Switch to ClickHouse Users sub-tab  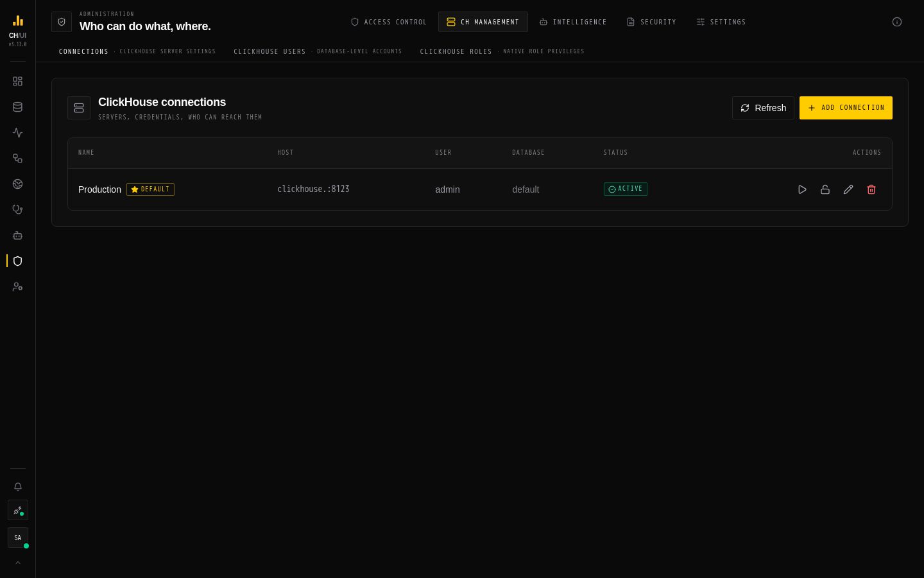click(318, 51)
